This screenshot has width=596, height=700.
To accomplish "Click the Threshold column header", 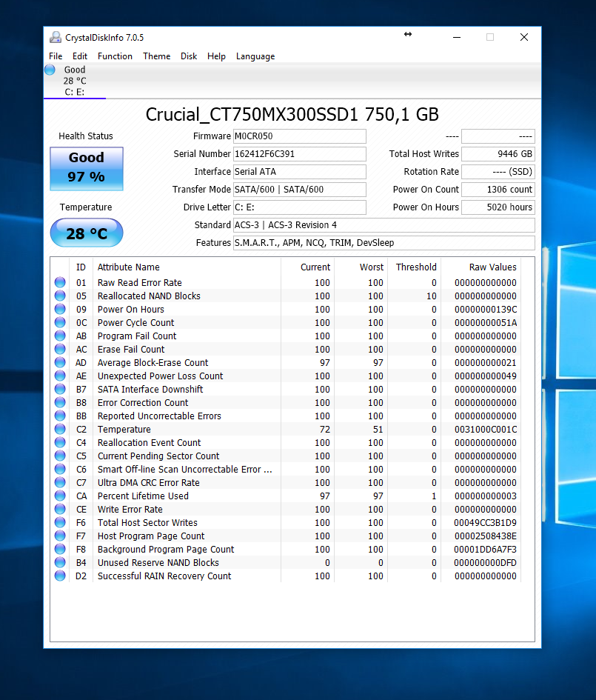I will pos(415,267).
